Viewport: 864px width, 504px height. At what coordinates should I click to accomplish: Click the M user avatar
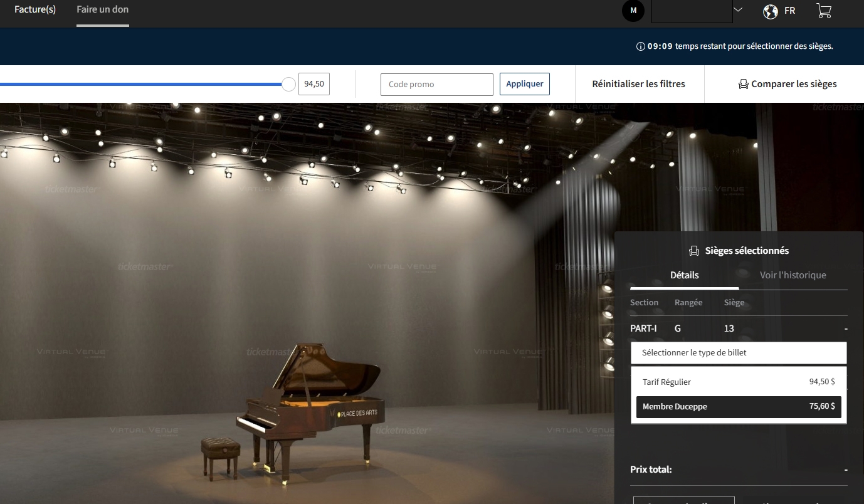[633, 11]
